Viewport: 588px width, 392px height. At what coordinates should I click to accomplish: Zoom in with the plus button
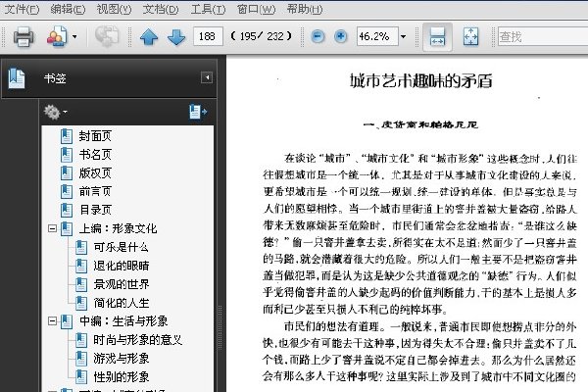(340, 36)
